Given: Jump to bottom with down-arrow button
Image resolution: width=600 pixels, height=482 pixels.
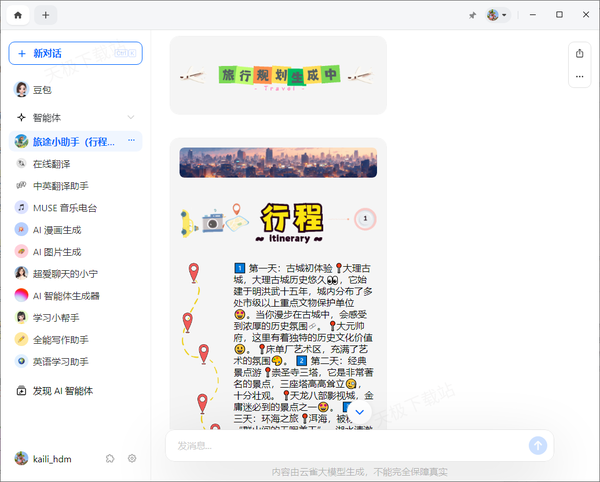Looking at the screenshot, I should (x=360, y=412).
